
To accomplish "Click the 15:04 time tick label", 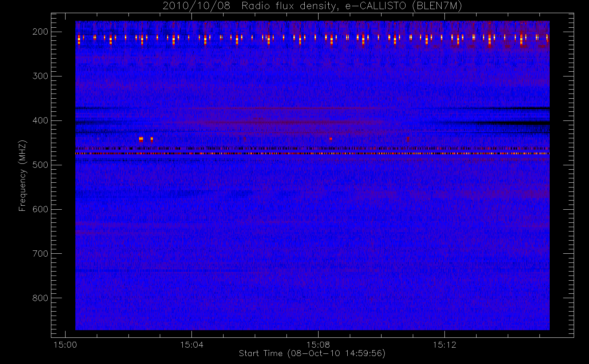I will pos(192,345).
